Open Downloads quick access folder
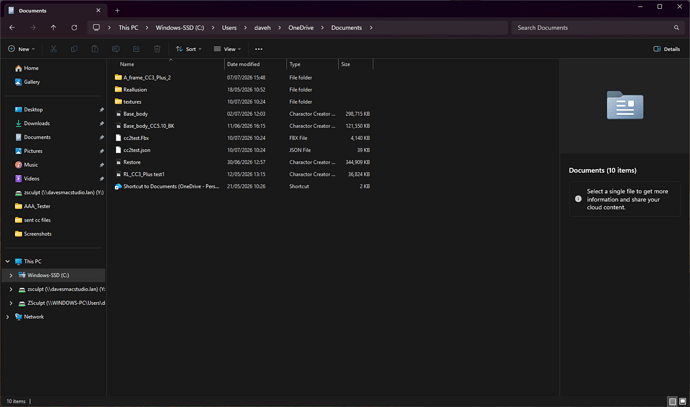 tap(32, 123)
